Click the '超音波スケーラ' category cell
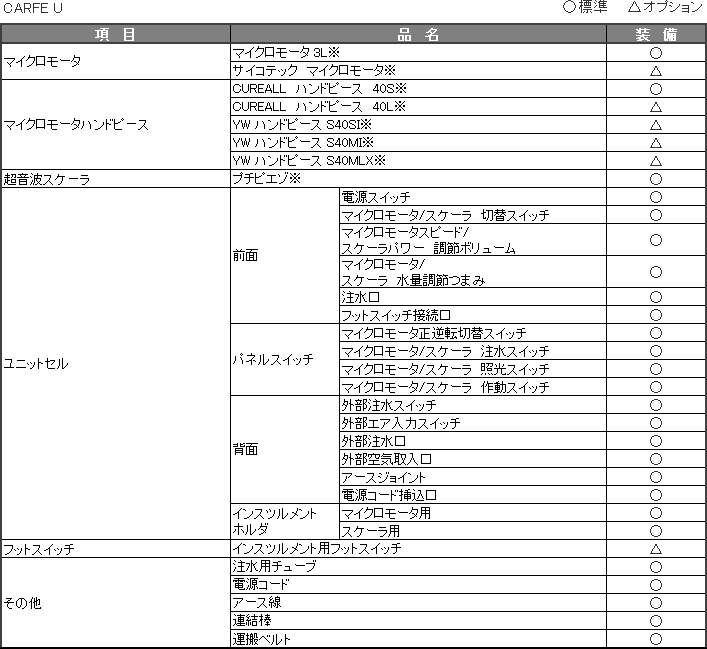Image resolution: width=707 pixels, height=649 pixels. click(115, 179)
